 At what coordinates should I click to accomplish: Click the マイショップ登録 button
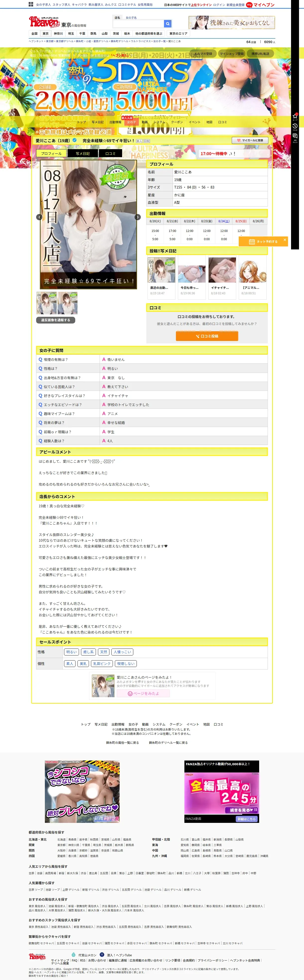click(232, 54)
